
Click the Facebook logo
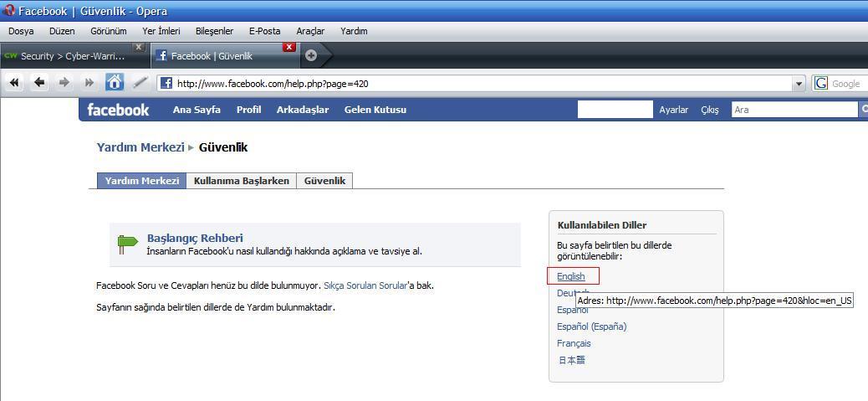118,110
